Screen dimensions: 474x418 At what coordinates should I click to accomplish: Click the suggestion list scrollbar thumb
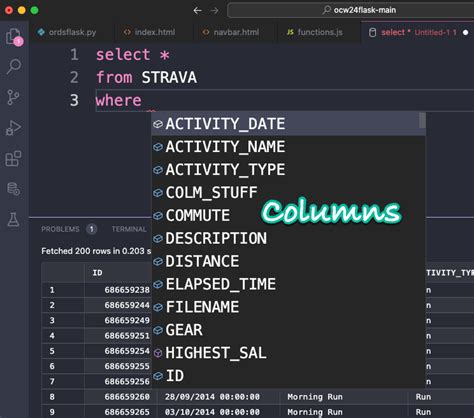[x=422, y=120]
